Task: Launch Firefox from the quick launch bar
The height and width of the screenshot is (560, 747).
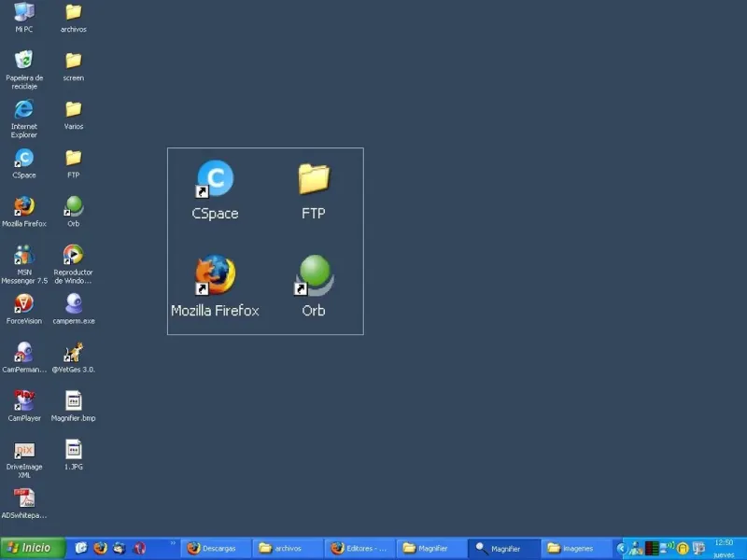Action: tap(100, 548)
